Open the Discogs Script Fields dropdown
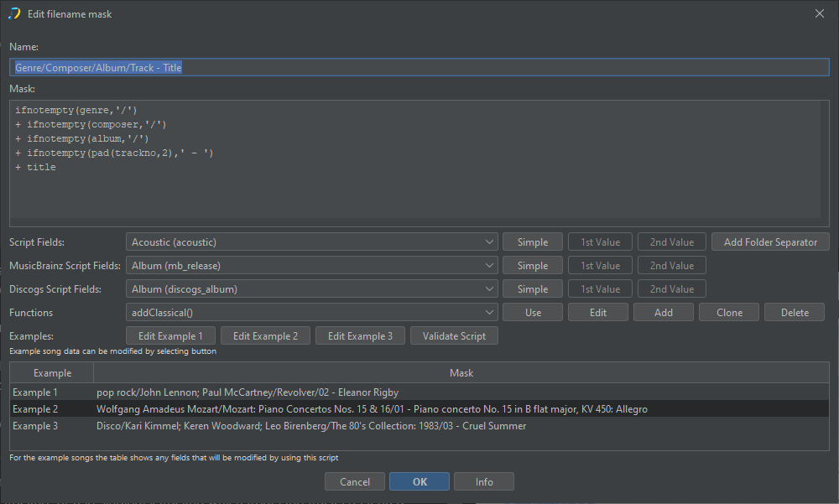This screenshot has width=839, height=504. [312, 289]
